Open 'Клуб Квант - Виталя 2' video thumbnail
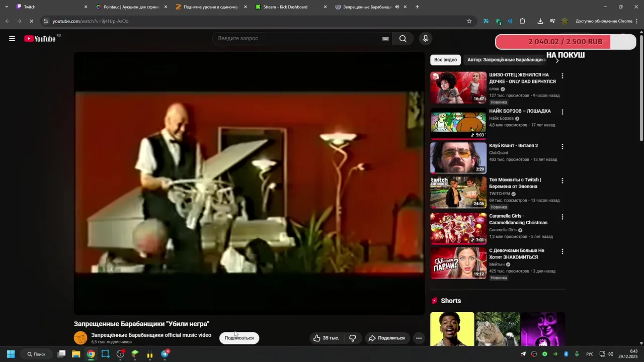Image resolution: width=644 pixels, height=362 pixels. pos(458,158)
